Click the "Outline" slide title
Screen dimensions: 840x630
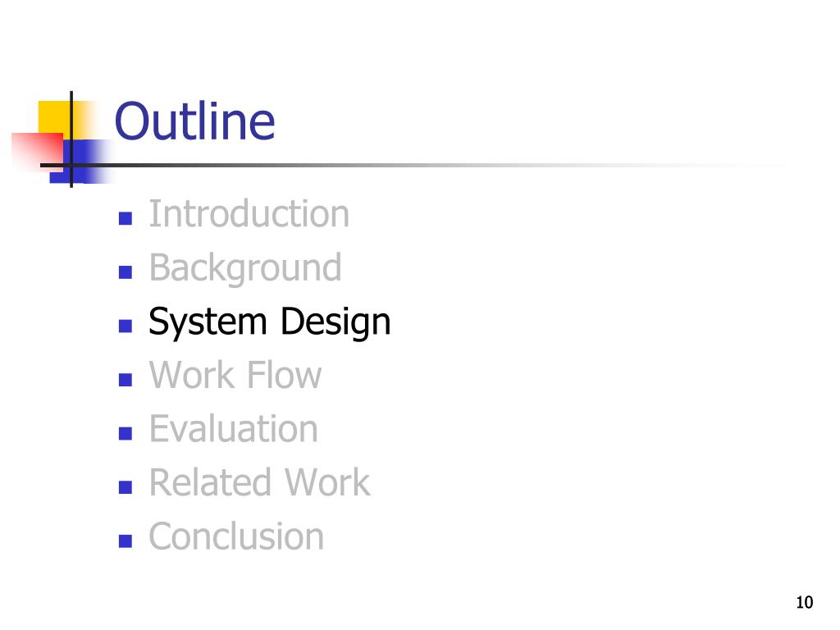pyautogui.click(x=195, y=121)
